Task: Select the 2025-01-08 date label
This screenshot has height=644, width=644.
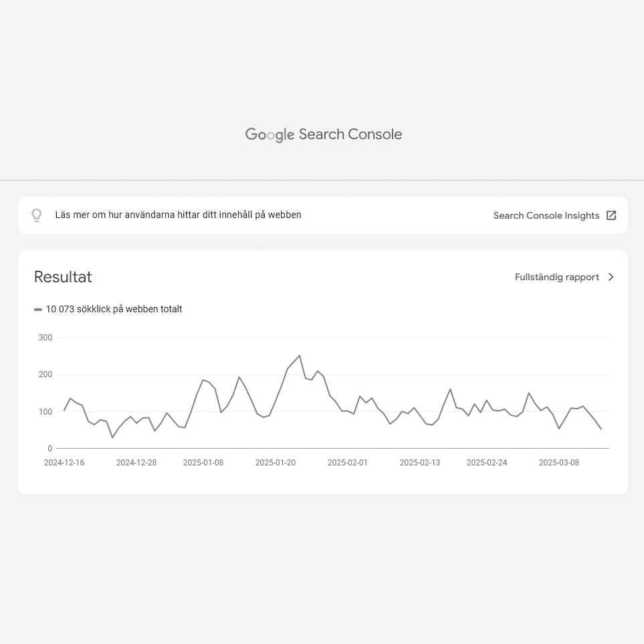Action: [x=203, y=463]
